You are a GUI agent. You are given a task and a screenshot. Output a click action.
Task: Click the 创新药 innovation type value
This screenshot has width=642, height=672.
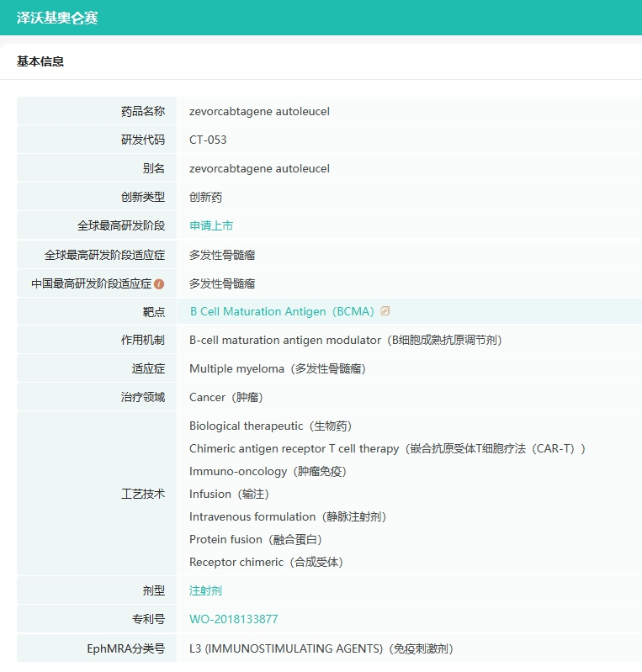(205, 197)
